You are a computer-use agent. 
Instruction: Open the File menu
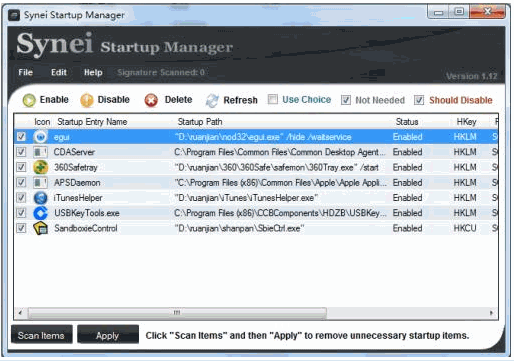coord(26,72)
